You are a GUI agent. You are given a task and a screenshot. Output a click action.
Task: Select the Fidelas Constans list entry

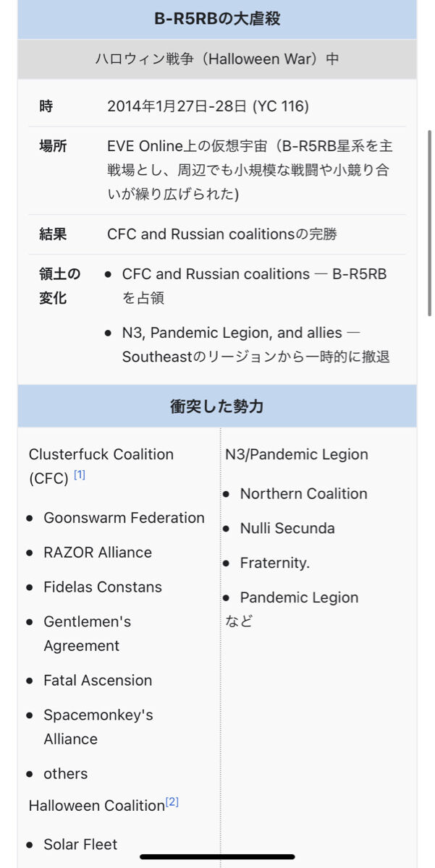(x=103, y=587)
